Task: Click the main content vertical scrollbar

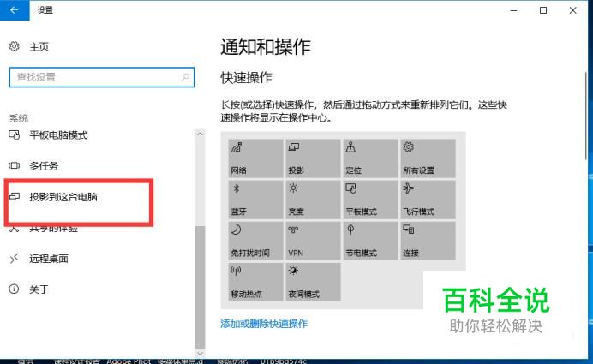Action: point(586,116)
